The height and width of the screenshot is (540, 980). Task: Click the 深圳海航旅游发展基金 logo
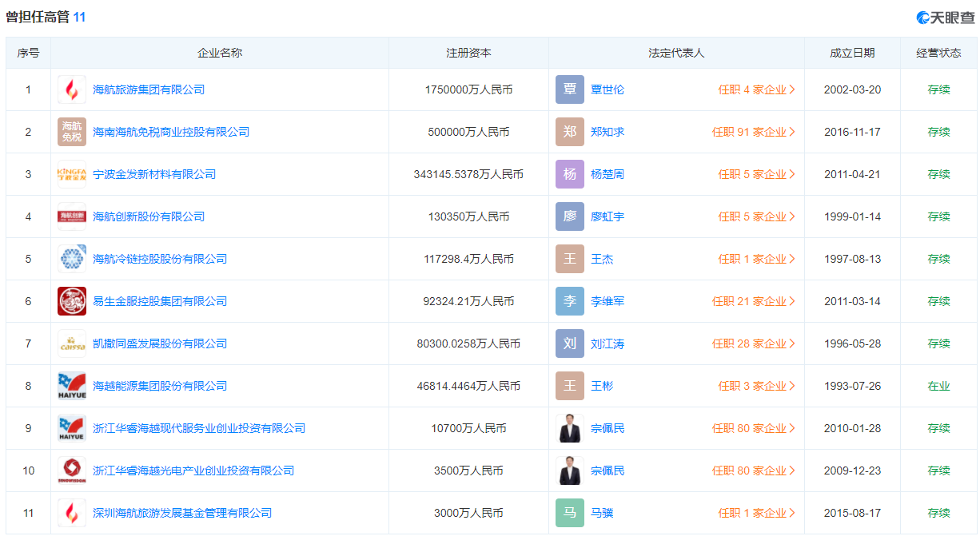point(72,513)
